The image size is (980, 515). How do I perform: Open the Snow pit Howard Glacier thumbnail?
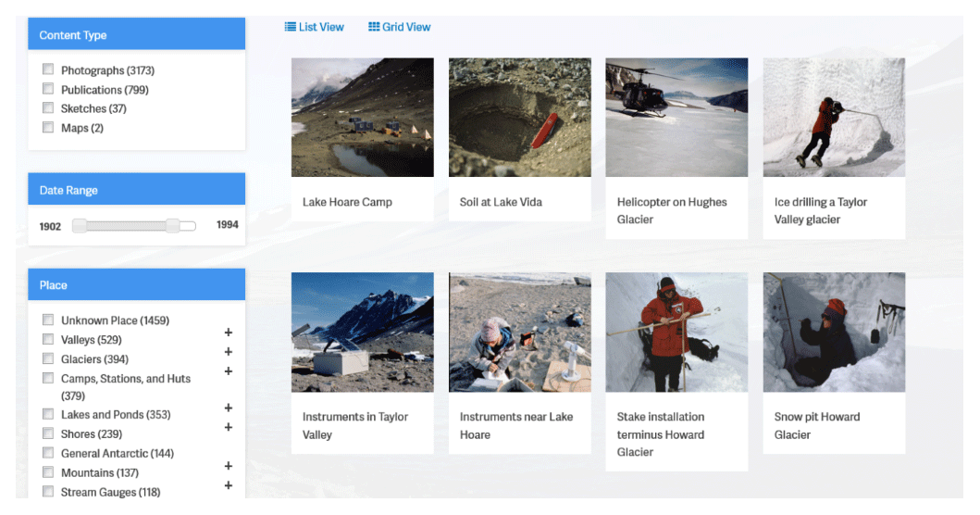[834, 332]
